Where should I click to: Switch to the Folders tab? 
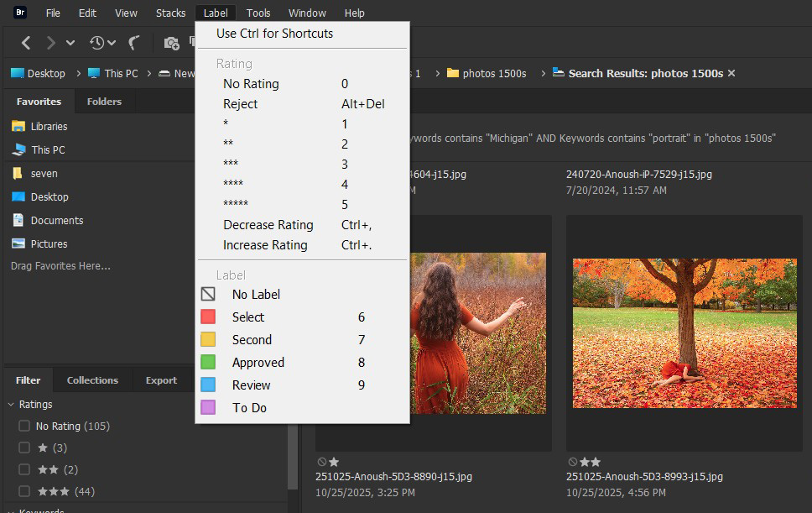(104, 102)
